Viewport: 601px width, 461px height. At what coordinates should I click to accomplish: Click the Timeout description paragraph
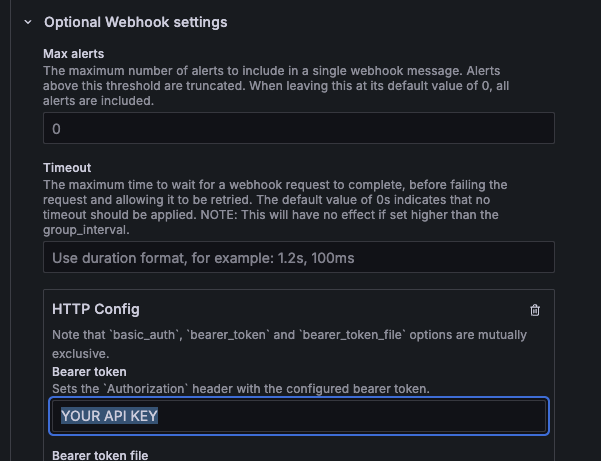coord(275,207)
